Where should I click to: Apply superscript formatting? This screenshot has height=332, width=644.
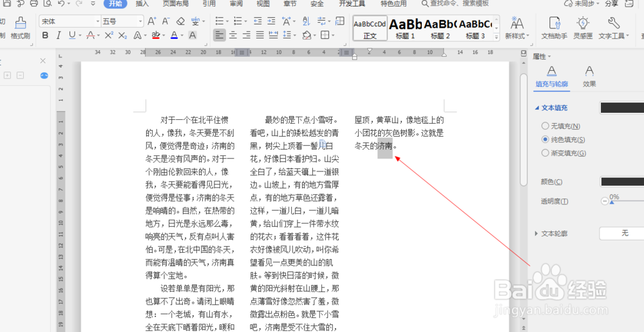[108, 35]
